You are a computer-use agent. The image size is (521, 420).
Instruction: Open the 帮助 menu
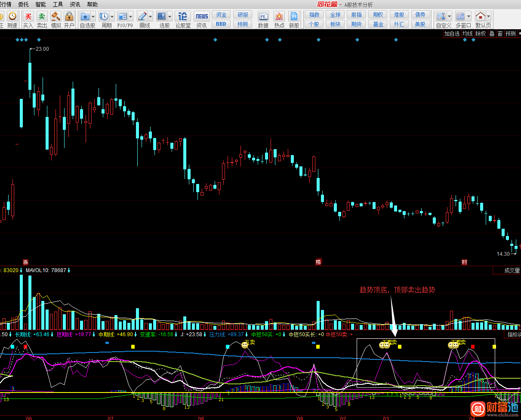tap(92, 4)
